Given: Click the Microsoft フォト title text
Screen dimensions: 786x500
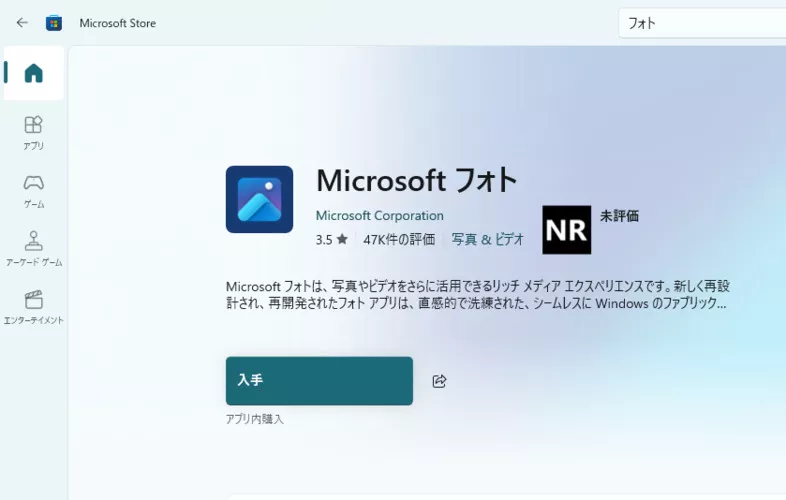Looking at the screenshot, I should (x=417, y=180).
